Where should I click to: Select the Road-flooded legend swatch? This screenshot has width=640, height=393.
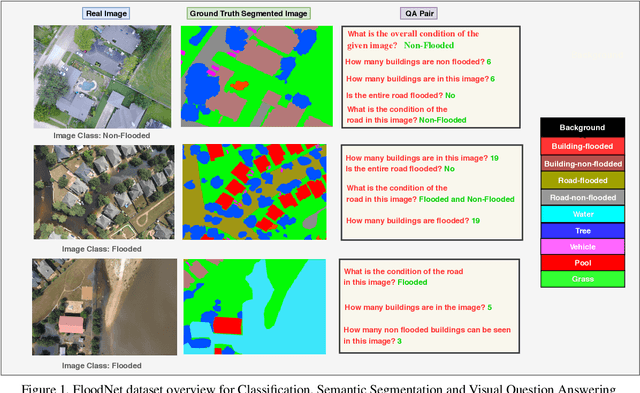582,180
